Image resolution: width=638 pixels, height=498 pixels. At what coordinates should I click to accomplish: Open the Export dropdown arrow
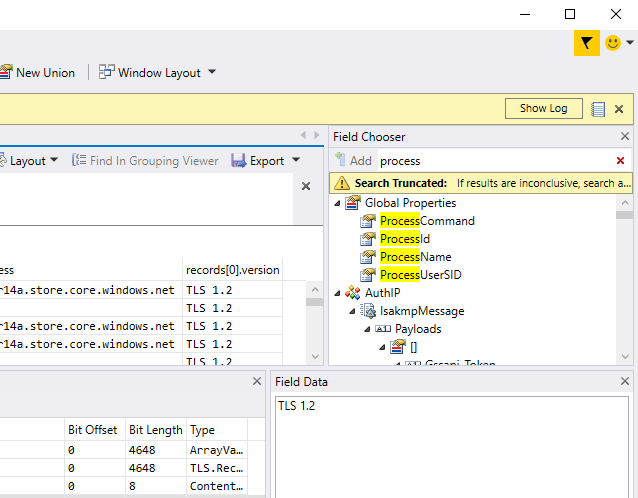[296, 160]
